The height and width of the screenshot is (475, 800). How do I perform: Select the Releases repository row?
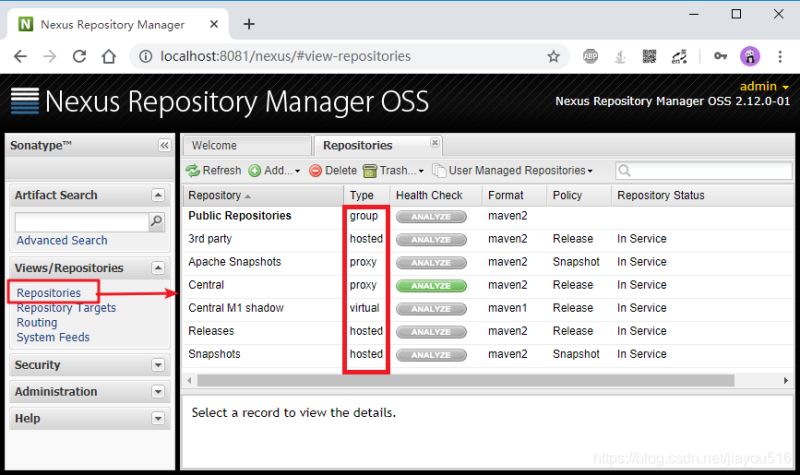click(x=487, y=331)
